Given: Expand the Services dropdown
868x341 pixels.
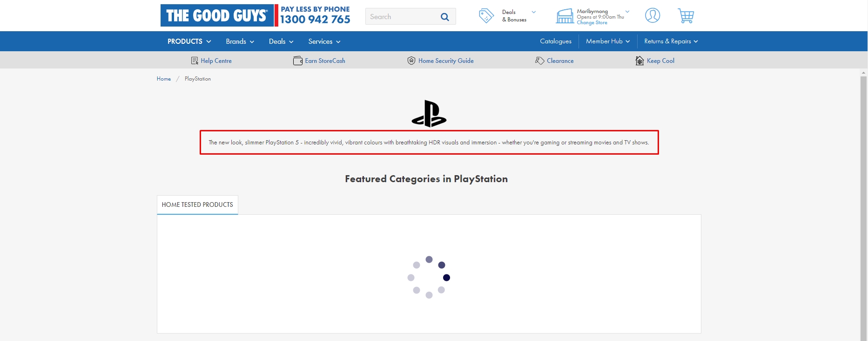Looking at the screenshot, I should [x=324, y=41].
